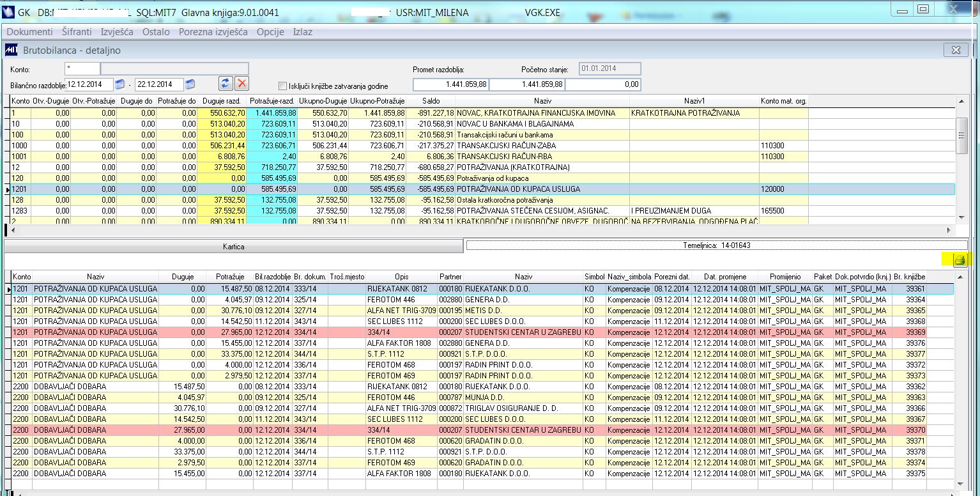This screenshot has width=980, height=496.
Task: Click the red X clear button
Action: point(242,84)
